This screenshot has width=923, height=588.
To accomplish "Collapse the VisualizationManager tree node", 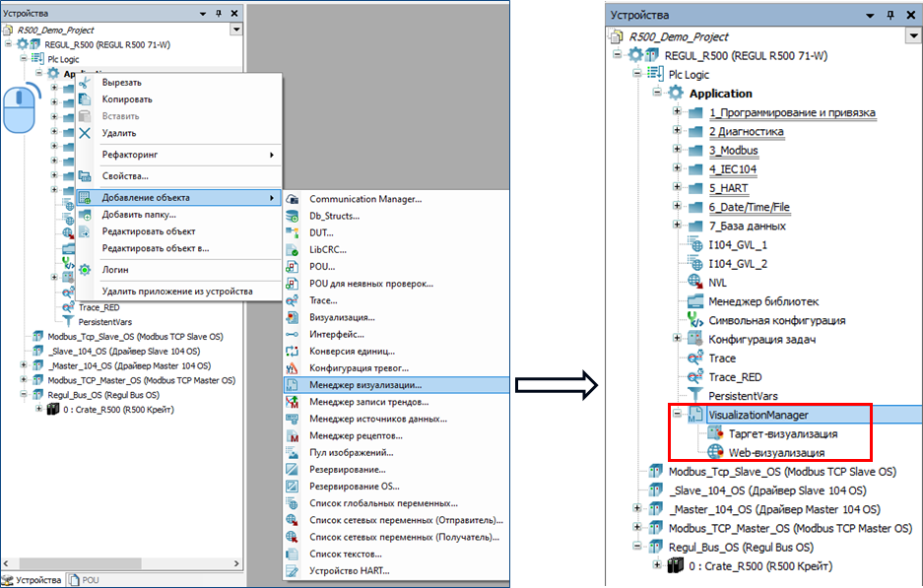I will tap(678, 415).
